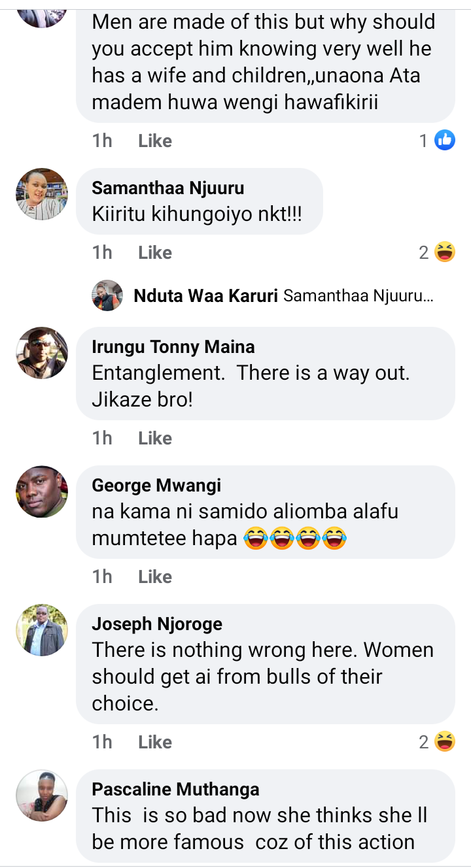Open Samanthaa Njuuru's profile name link
Image resolution: width=471 pixels, height=868 pixels.
coord(167,188)
